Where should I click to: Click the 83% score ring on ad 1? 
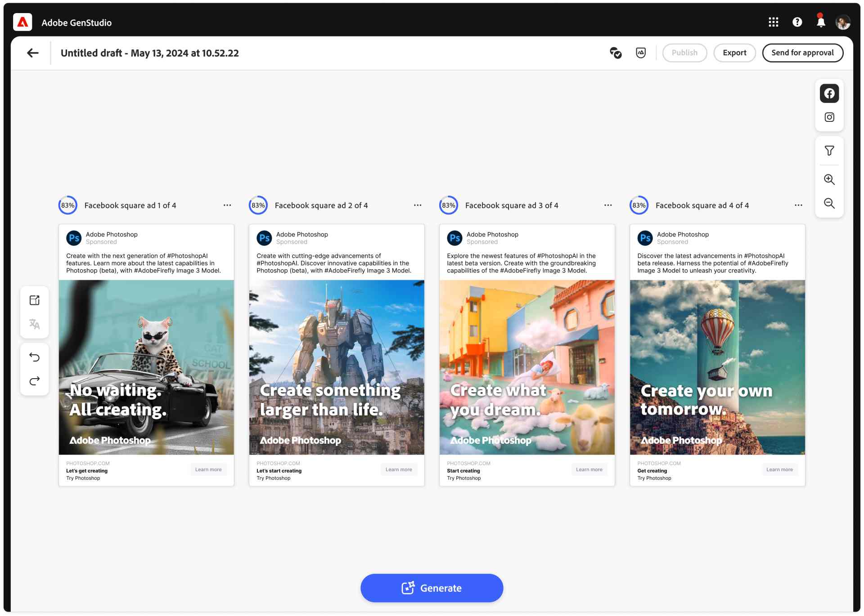[x=68, y=205]
